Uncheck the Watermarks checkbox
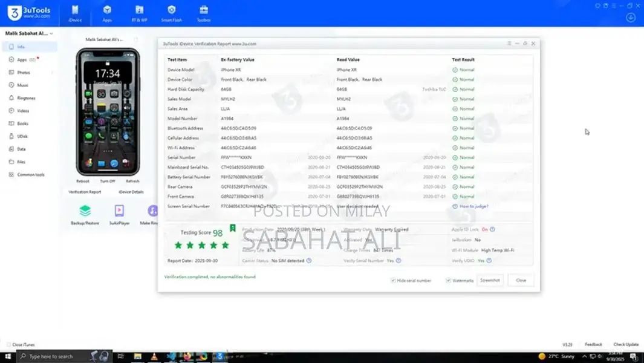The image size is (644, 363). [448, 281]
